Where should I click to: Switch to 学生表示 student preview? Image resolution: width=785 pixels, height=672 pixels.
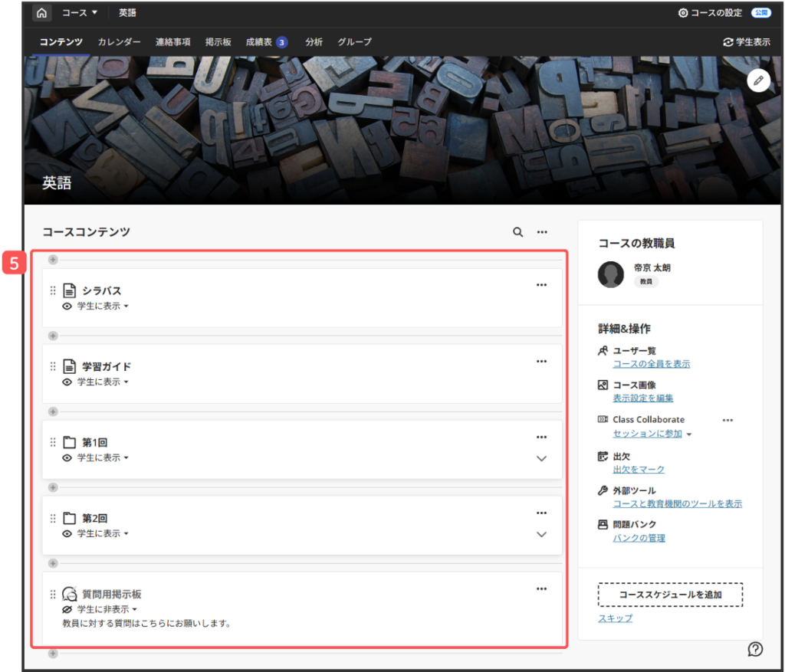[x=747, y=42]
